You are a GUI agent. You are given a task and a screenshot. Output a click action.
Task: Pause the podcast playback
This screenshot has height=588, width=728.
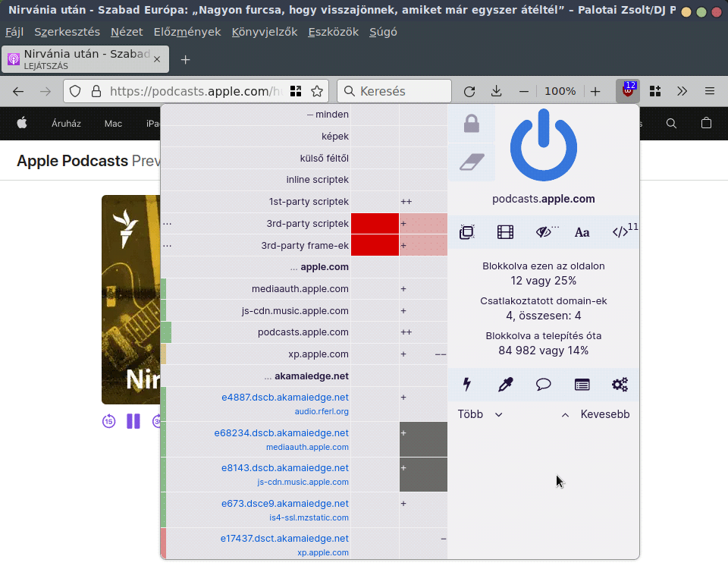click(x=133, y=421)
